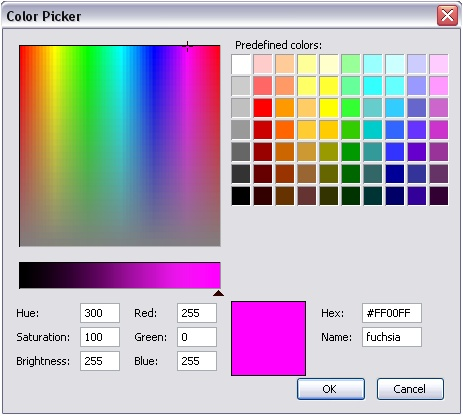Screen dimensions: 463x416
Task: Choose the bright green predefined swatch
Action: (351, 108)
